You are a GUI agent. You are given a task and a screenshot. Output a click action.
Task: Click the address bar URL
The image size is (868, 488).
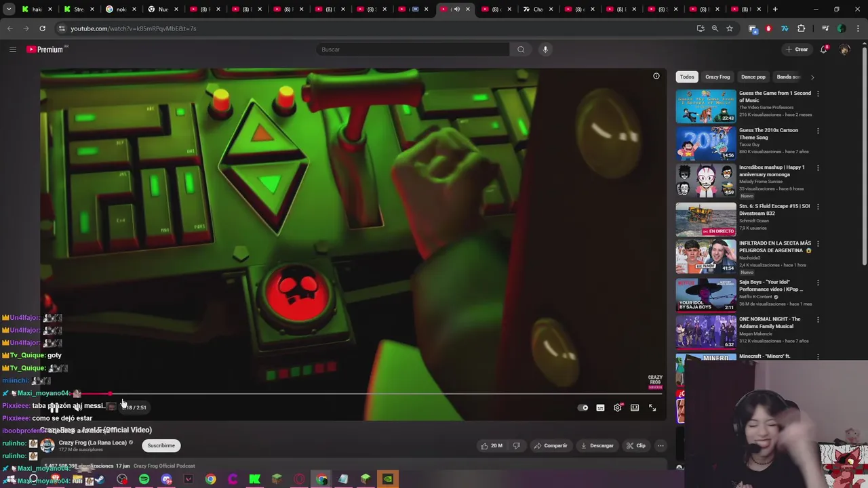(134, 28)
